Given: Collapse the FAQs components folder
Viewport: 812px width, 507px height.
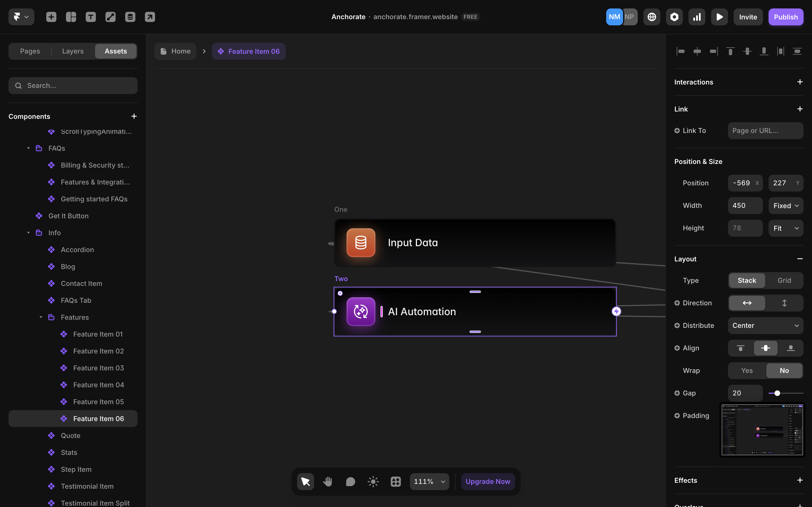Looking at the screenshot, I should 28,148.
